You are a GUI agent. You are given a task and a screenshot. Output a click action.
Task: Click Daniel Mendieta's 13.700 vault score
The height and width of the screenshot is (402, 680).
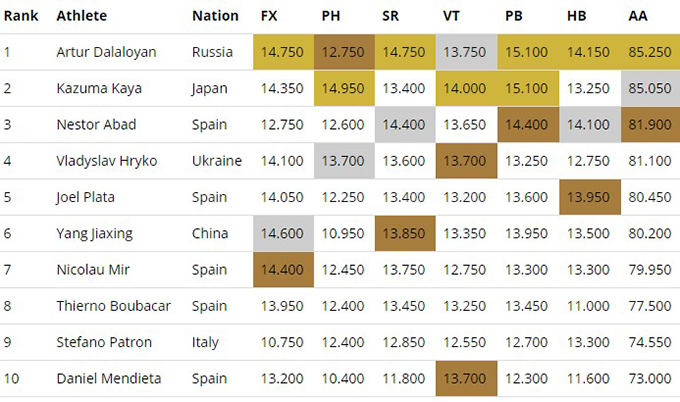coord(466,378)
